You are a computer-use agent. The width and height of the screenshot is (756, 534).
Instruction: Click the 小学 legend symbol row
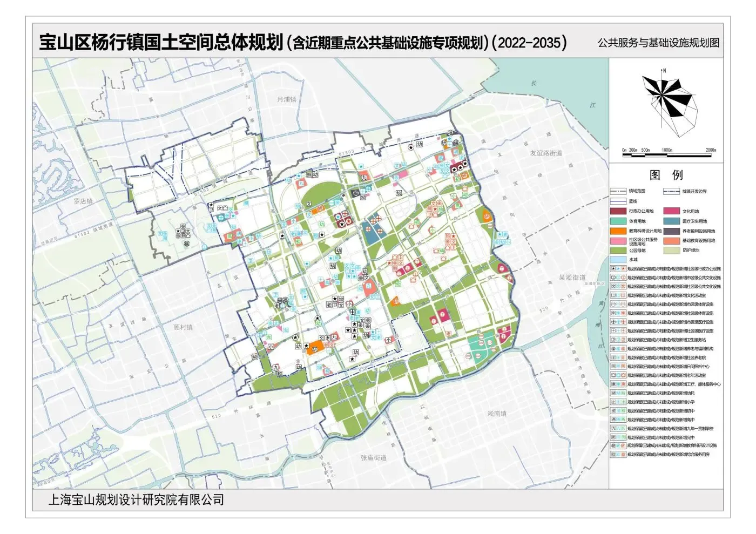click(x=618, y=402)
